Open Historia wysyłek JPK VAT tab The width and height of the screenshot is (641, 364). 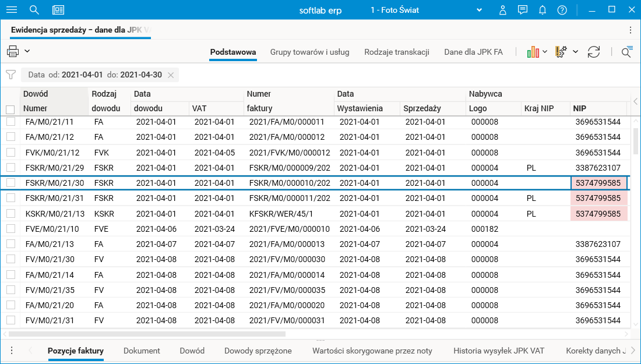click(x=499, y=351)
